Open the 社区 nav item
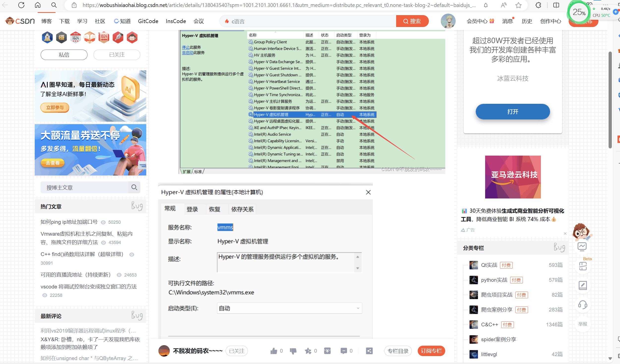620x364 pixels. (x=100, y=21)
